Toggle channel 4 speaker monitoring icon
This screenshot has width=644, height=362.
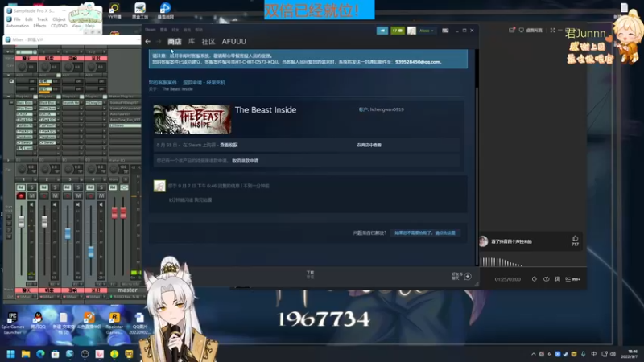click(x=101, y=204)
